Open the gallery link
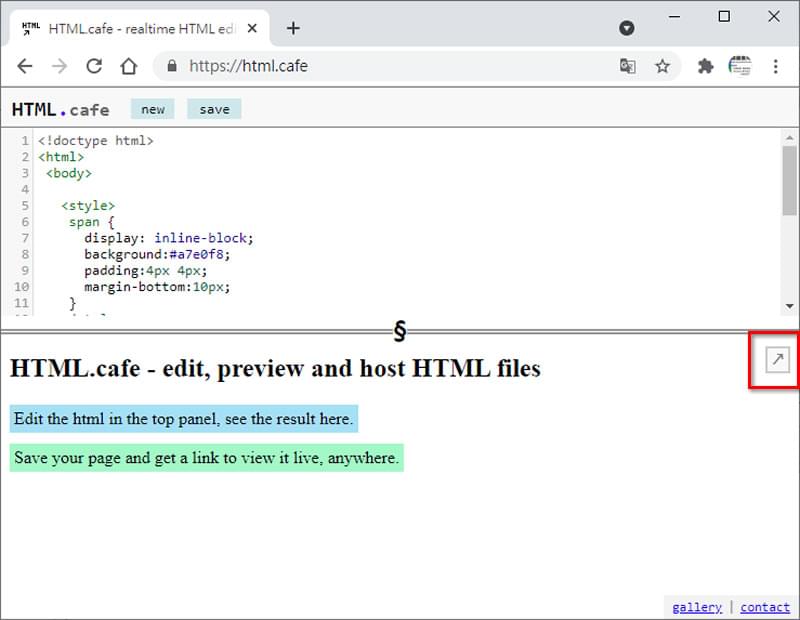This screenshot has height=620, width=800. 697,607
